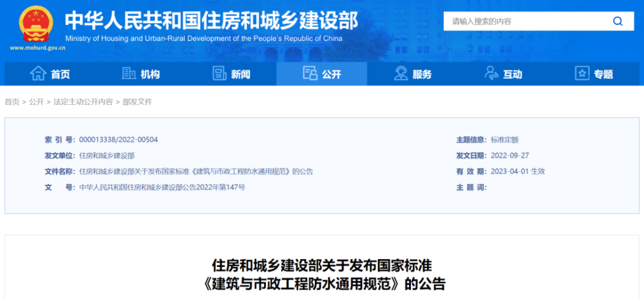Click the headset person icon beside 服务
644x299 pixels.
401,74
